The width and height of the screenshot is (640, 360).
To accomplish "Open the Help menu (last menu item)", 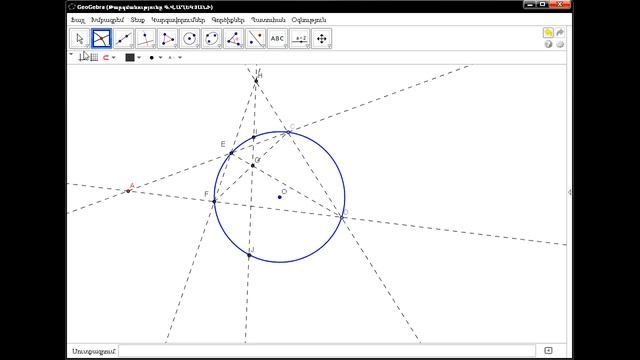I will click(x=309, y=20).
